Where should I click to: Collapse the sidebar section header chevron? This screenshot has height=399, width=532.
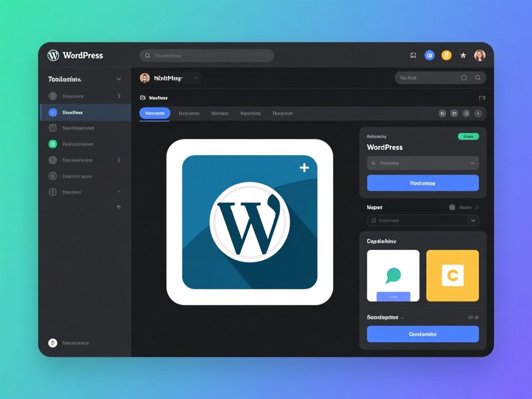(119, 79)
